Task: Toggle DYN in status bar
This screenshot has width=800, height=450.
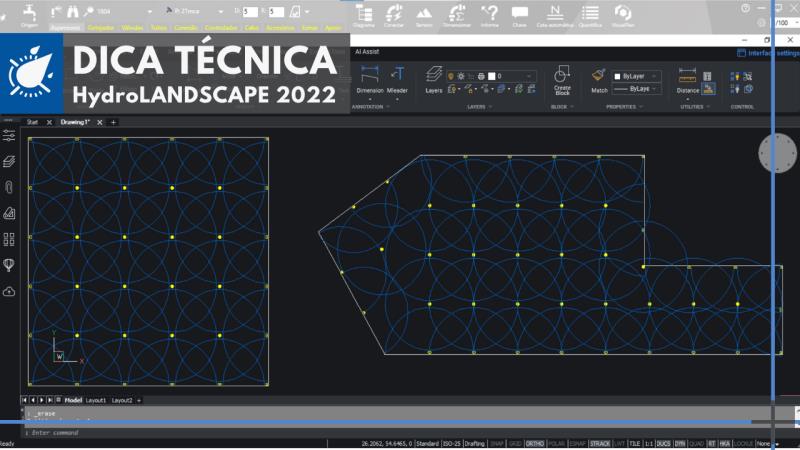Action: tap(680, 444)
